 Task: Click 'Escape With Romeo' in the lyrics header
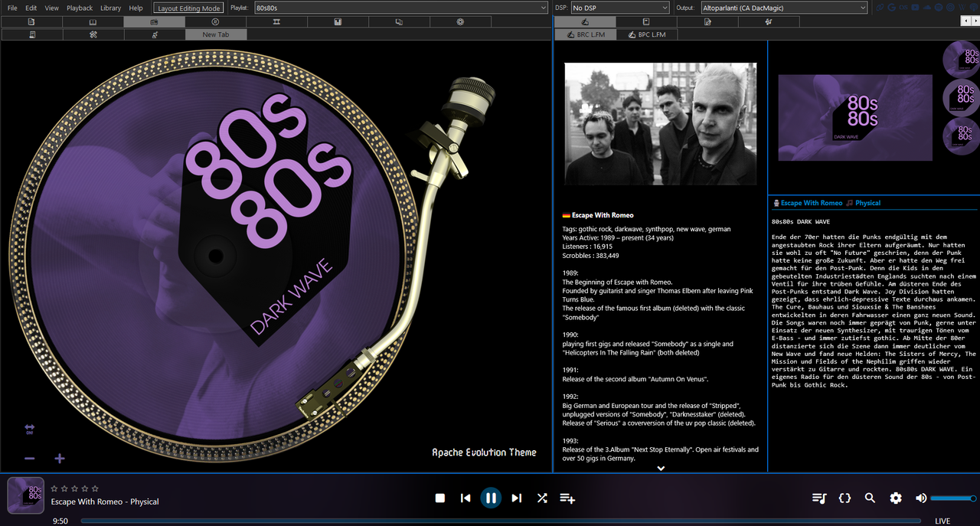812,203
